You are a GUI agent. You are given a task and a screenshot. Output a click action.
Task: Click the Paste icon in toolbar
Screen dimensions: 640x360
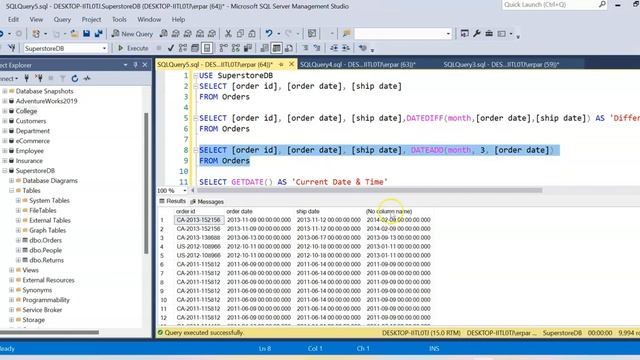click(252, 34)
